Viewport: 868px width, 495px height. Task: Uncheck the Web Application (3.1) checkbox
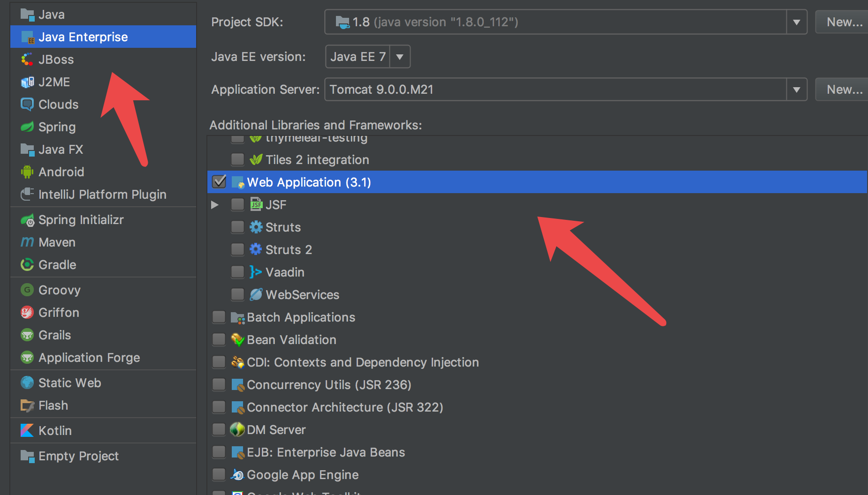(x=219, y=182)
